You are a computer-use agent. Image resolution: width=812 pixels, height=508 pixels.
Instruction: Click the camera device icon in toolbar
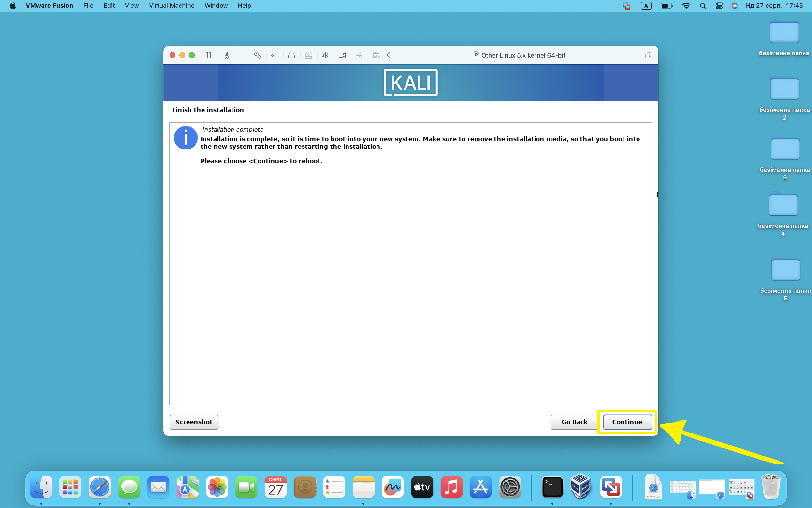[x=342, y=55]
